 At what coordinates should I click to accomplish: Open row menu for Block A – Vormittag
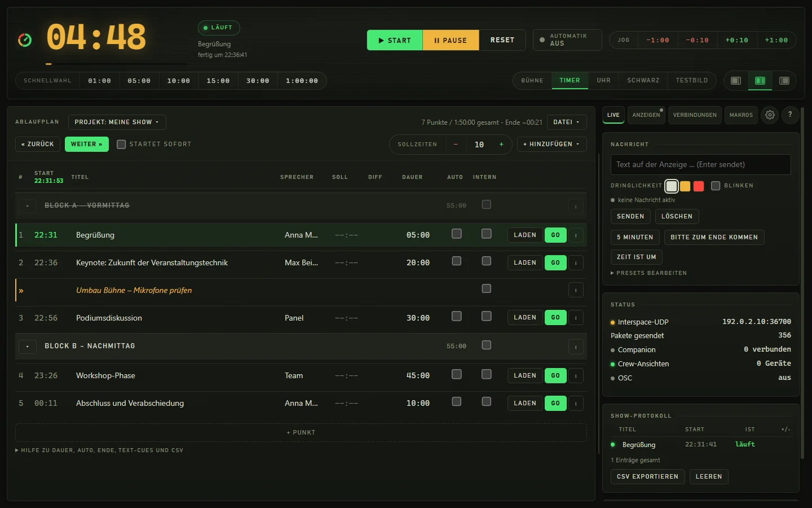576,206
